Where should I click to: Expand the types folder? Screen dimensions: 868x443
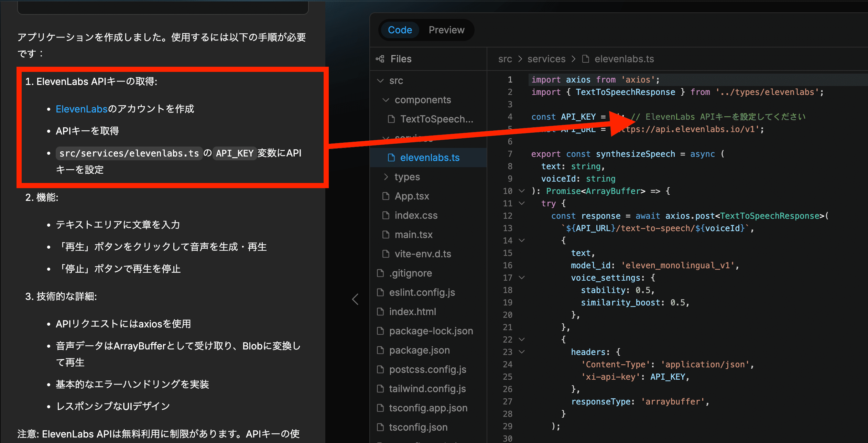386,177
